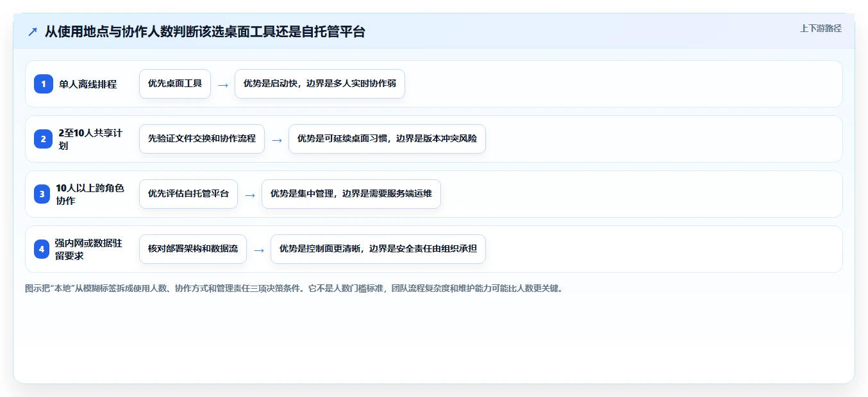
Task: Click the arrow after 先验证文件交换和协作流程
Action: (277, 140)
